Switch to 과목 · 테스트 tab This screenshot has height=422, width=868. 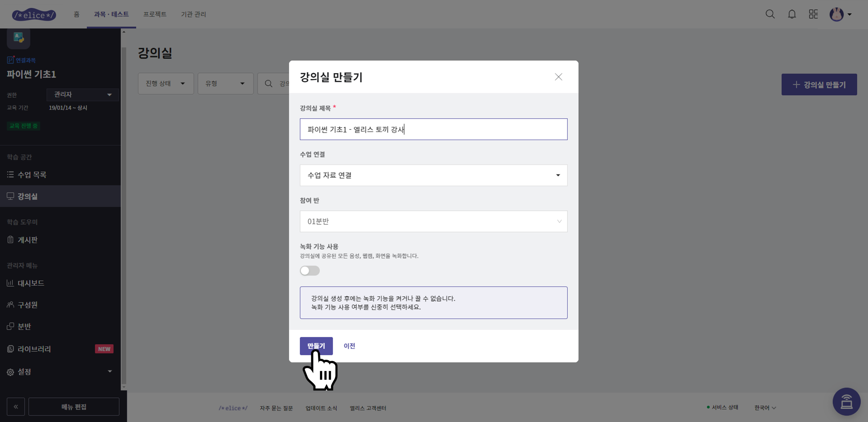[x=111, y=14]
